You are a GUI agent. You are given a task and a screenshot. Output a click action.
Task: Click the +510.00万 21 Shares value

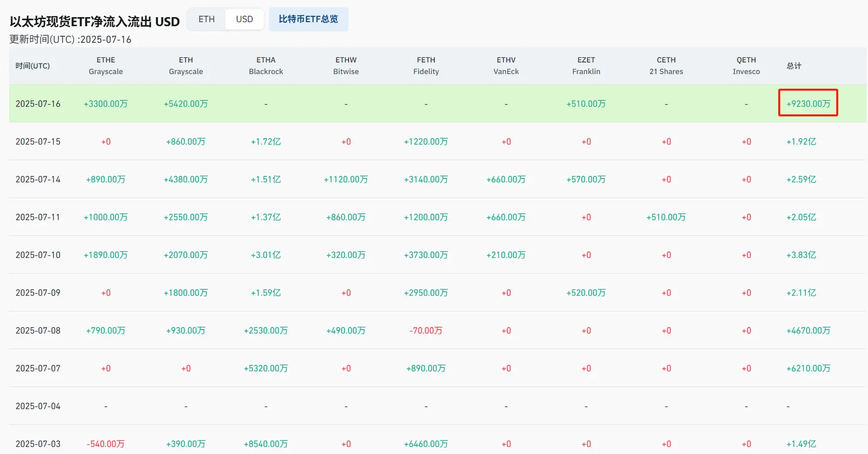point(666,217)
